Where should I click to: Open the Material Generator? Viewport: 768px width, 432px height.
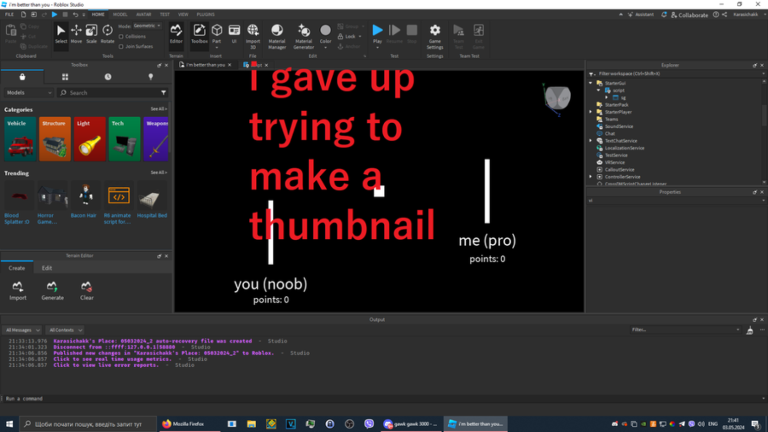(x=303, y=36)
